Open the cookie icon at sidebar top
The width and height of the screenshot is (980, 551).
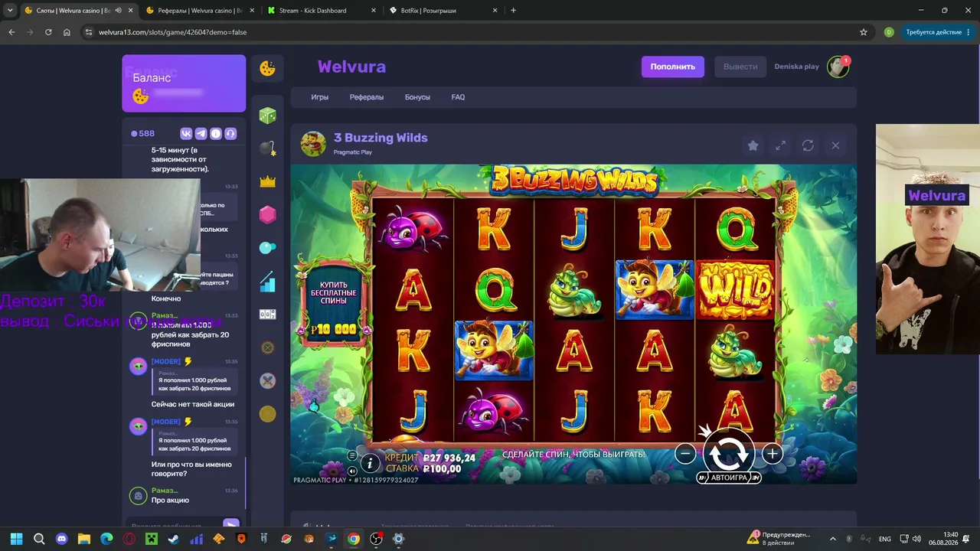[x=267, y=69]
